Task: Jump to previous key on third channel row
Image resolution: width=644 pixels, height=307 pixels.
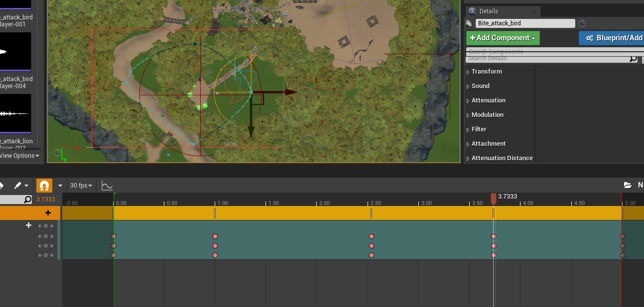Action: (40, 245)
